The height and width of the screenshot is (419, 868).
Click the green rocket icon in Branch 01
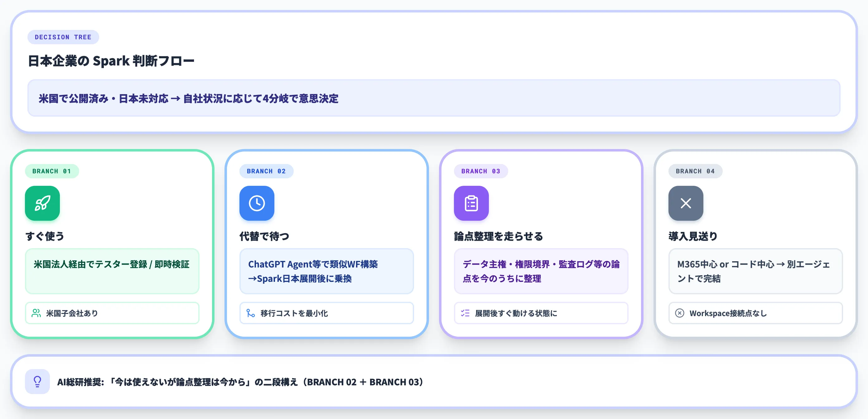(42, 203)
